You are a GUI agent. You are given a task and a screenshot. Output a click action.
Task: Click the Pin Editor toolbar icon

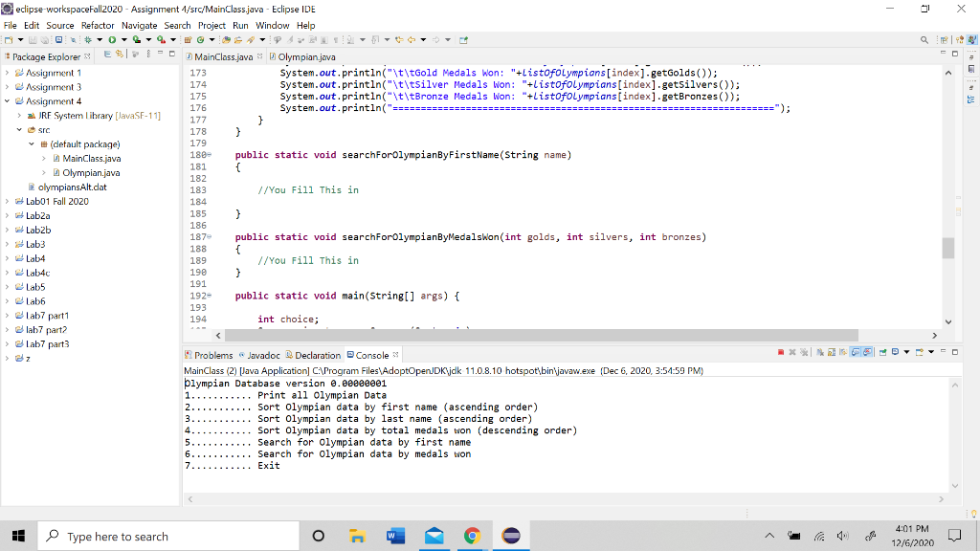(x=463, y=40)
